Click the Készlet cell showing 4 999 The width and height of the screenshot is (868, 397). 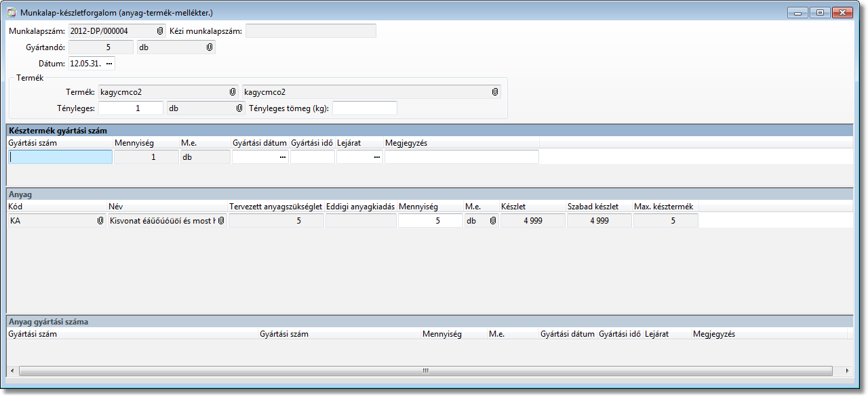tap(532, 220)
